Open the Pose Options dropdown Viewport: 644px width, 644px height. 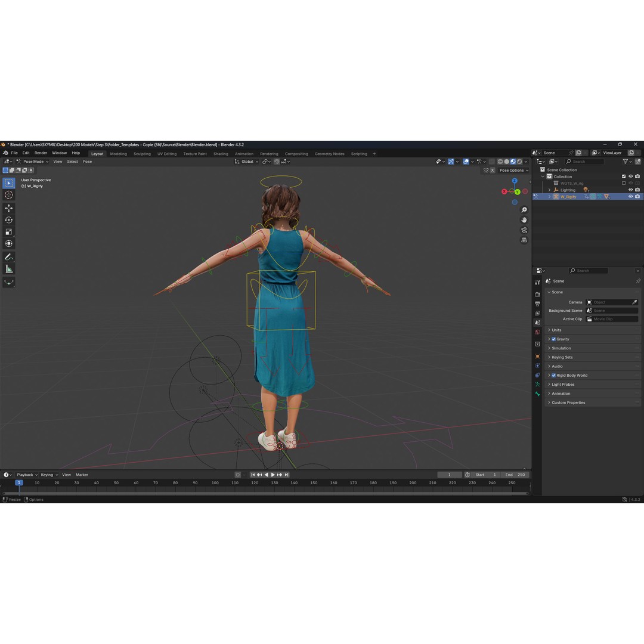pyautogui.click(x=514, y=171)
